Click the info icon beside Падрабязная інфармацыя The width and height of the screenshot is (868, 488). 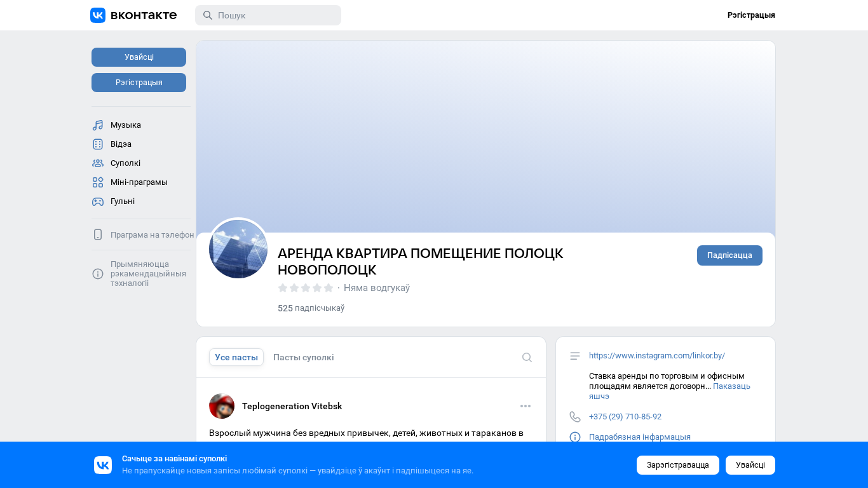point(575,437)
